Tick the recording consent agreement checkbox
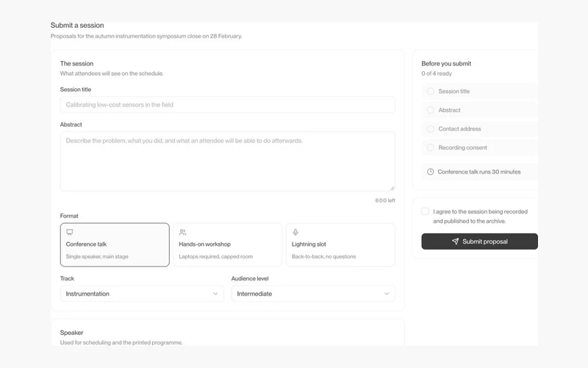The height and width of the screenshot is (368, 588). click(x=425, y=211)
